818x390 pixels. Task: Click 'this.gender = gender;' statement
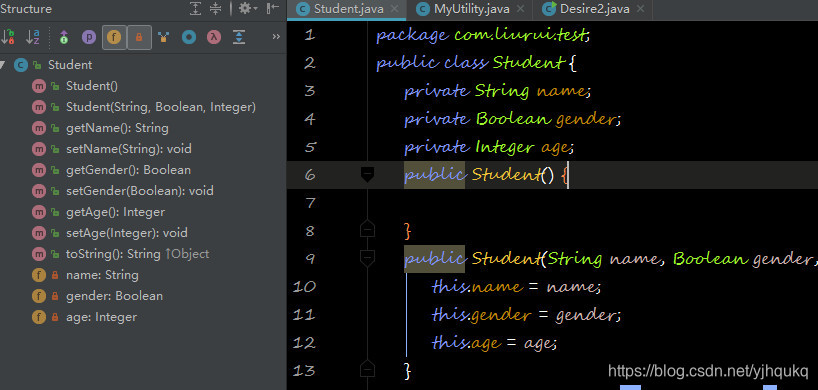click(x=526, y=314)
